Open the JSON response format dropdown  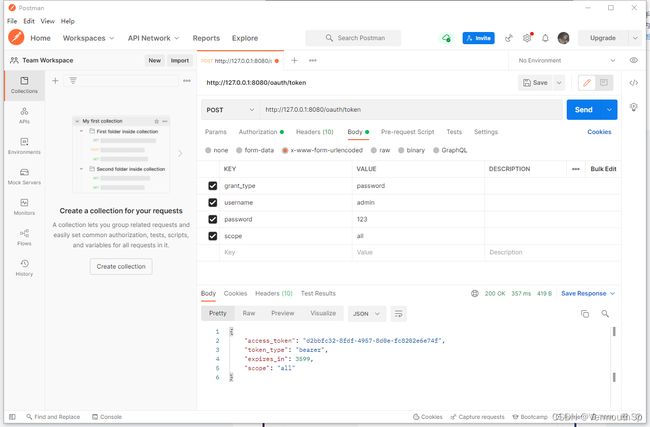click(366, 313)
